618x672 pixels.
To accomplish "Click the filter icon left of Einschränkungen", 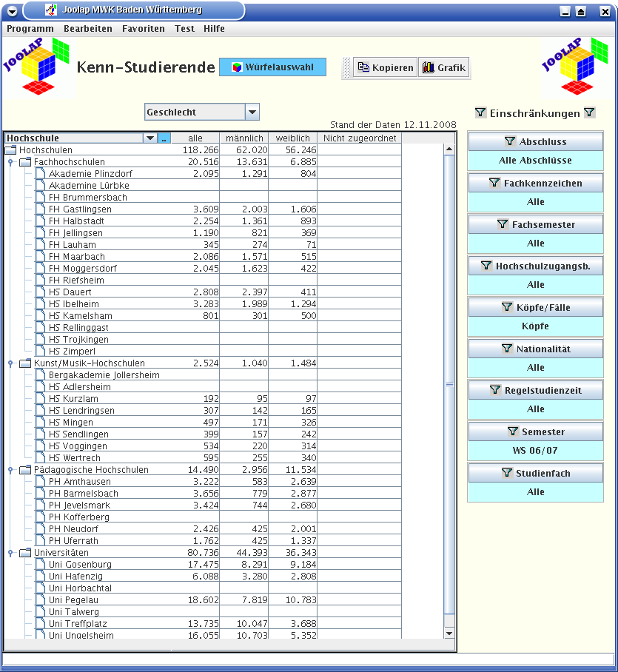I will tap(480, 113).
